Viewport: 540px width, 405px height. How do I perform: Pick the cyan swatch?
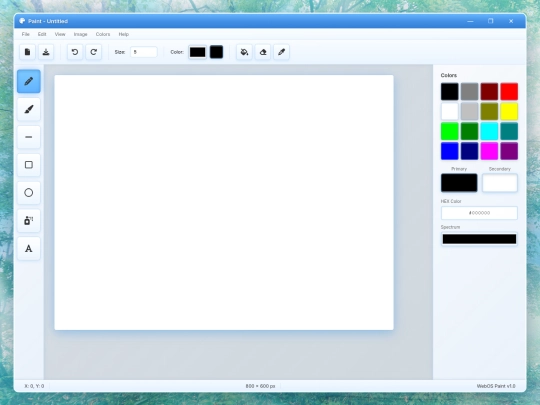489,131
